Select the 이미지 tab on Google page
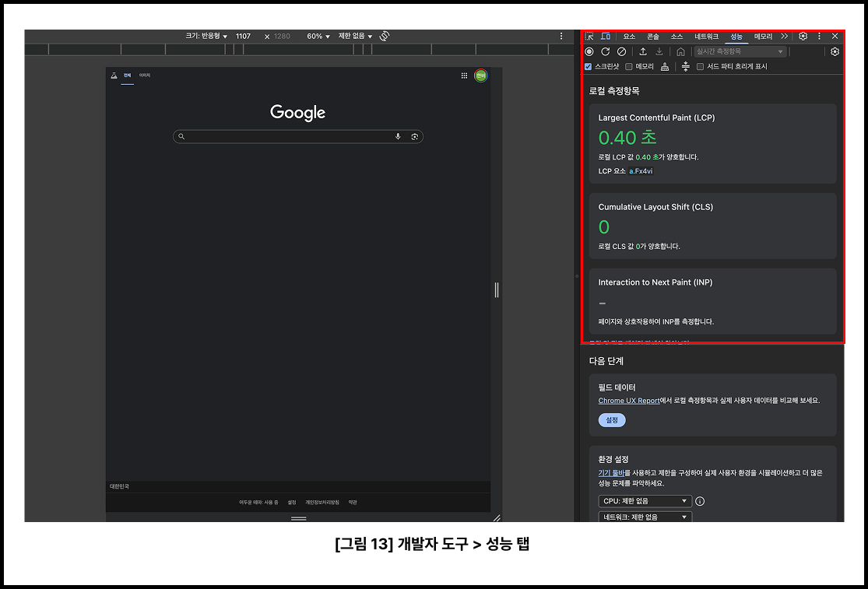The height and width of the screenshot is (589, 868). pyautogui.click(x=145, y=75)
